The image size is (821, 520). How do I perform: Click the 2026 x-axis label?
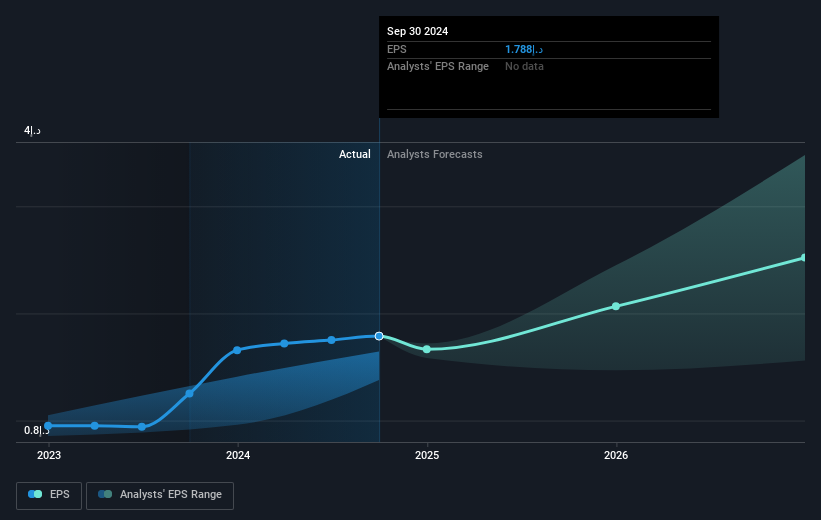[x=616, y=455]
